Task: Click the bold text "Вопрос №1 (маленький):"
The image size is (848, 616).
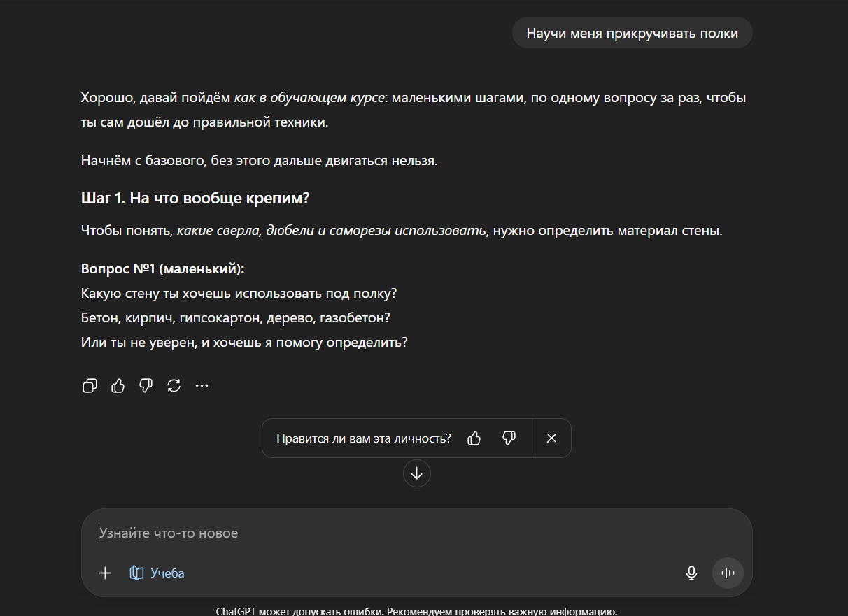Action: point(162,269)
